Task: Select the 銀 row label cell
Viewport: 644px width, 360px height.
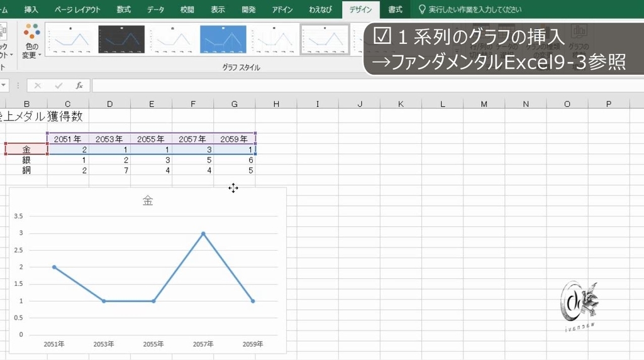Action: tap(26, 160)
